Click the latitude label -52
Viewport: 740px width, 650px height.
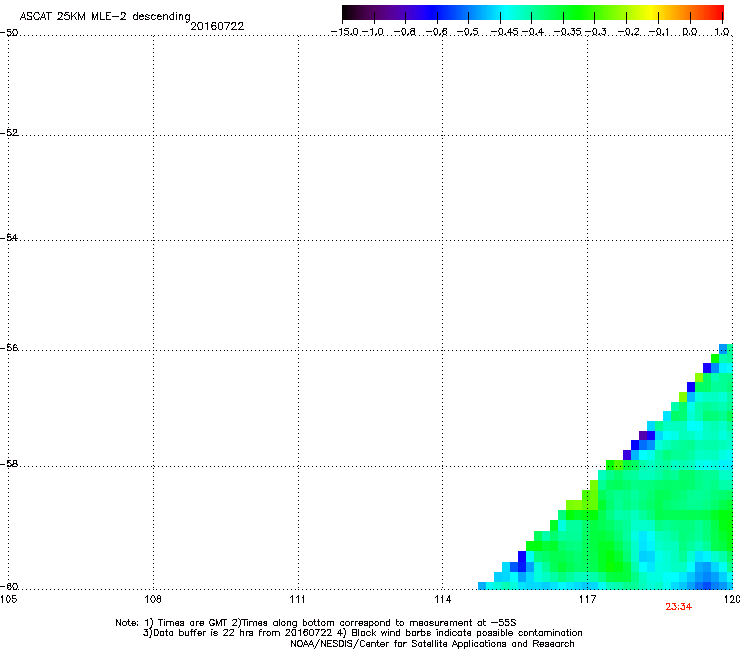[9, 133]
